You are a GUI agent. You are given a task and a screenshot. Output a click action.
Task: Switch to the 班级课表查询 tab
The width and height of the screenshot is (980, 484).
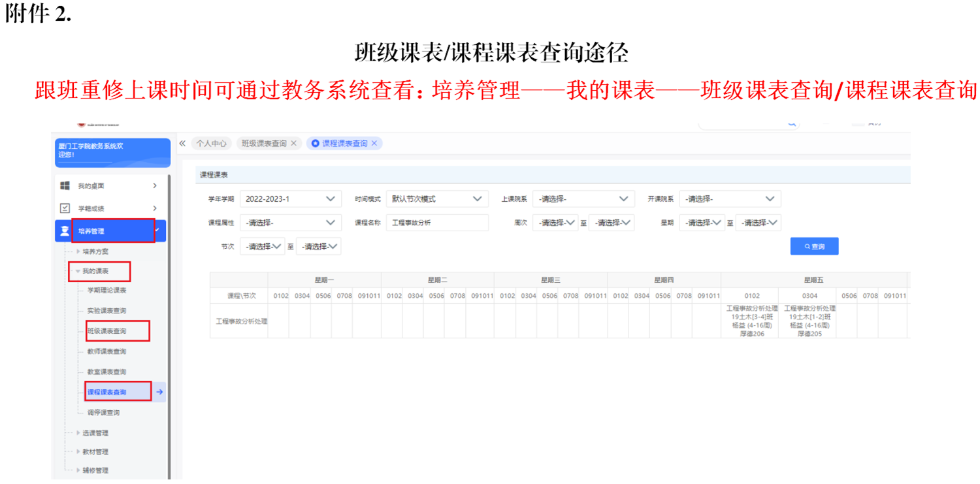[x=264, y=143]
